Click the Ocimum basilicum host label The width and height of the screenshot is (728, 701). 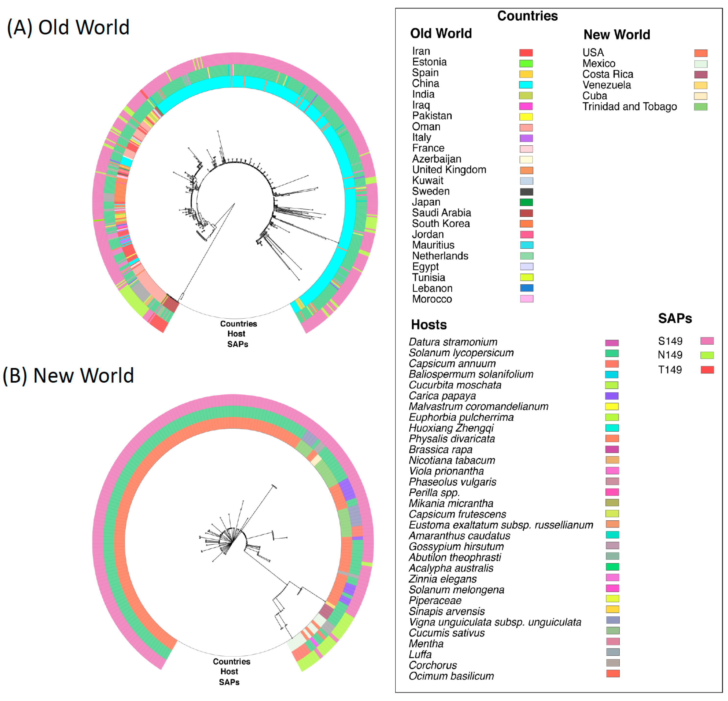tap(451, 676)
